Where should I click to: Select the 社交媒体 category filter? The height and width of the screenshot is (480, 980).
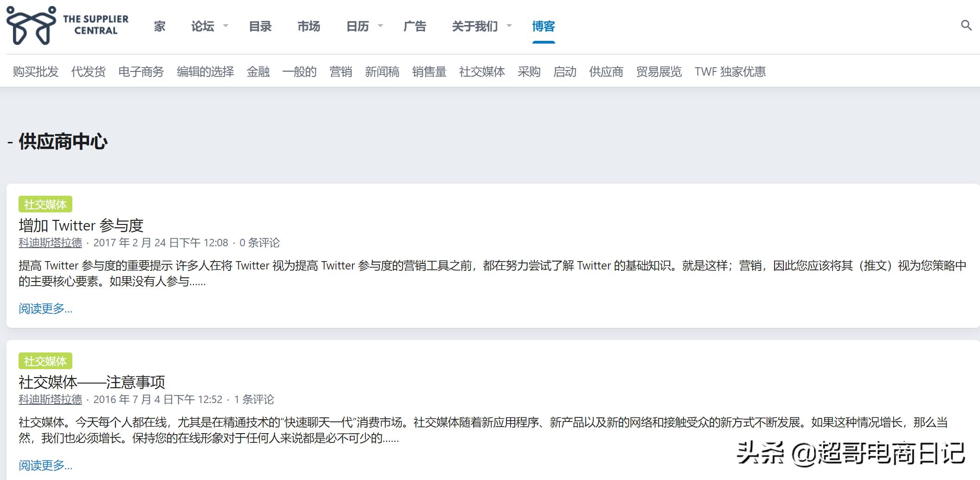point(481,72)
